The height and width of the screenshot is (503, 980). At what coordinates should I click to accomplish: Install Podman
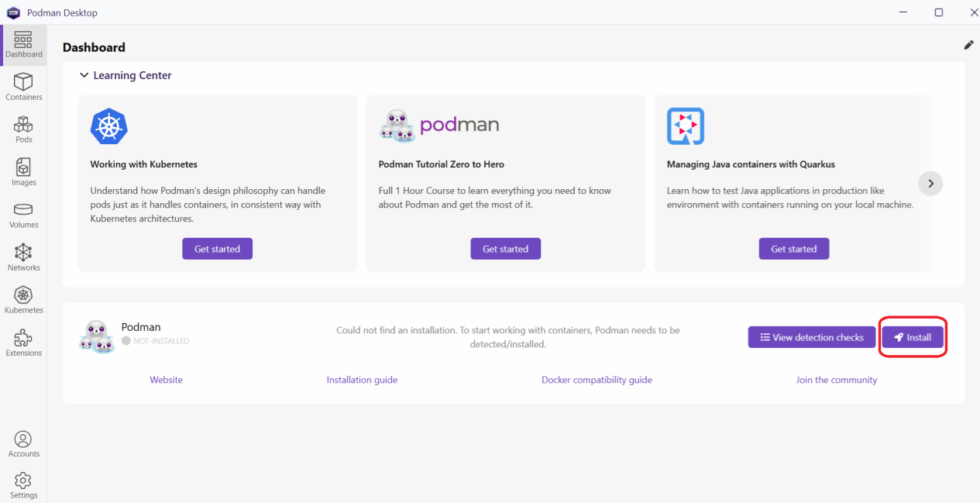tap(913, 336)
